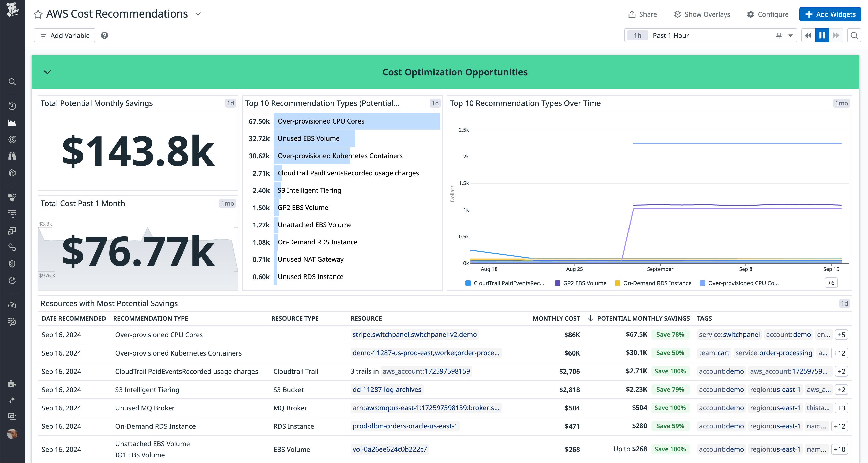This screenshot has height=463, width=868.
Task: Open the search icon in the left sidebar
Action: pyautogui.click(x=12, y=82)
